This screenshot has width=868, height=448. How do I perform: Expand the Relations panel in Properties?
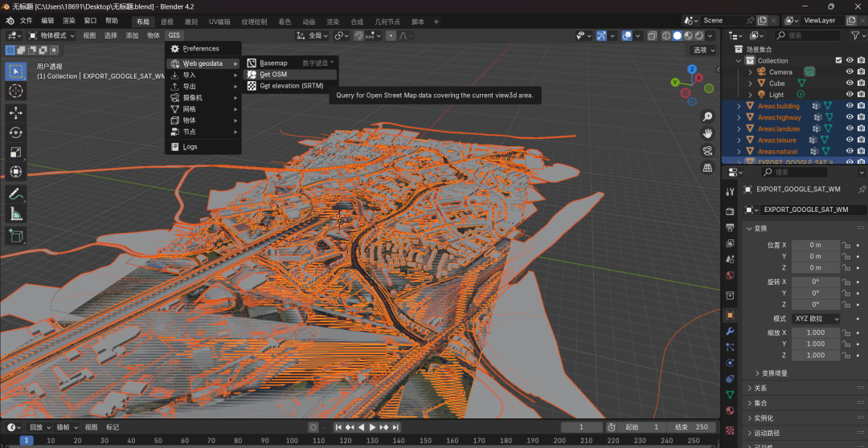[x=760, y=388]
